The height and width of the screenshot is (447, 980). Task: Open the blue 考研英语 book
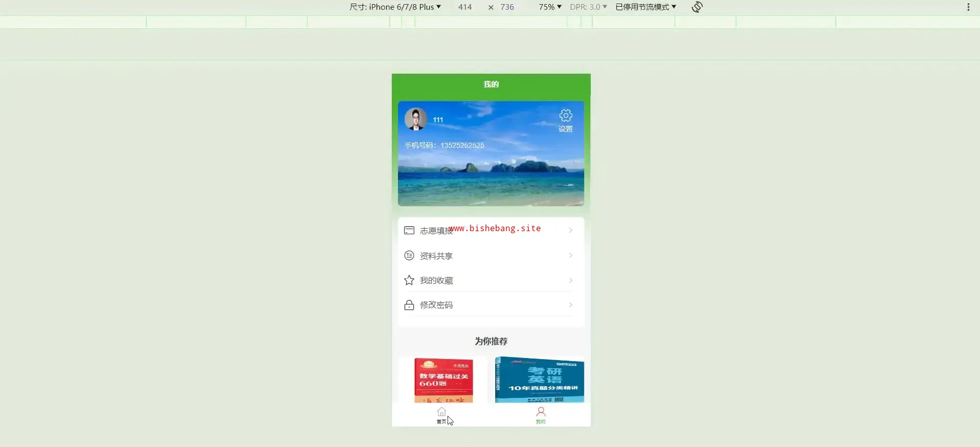click(539, 380)
